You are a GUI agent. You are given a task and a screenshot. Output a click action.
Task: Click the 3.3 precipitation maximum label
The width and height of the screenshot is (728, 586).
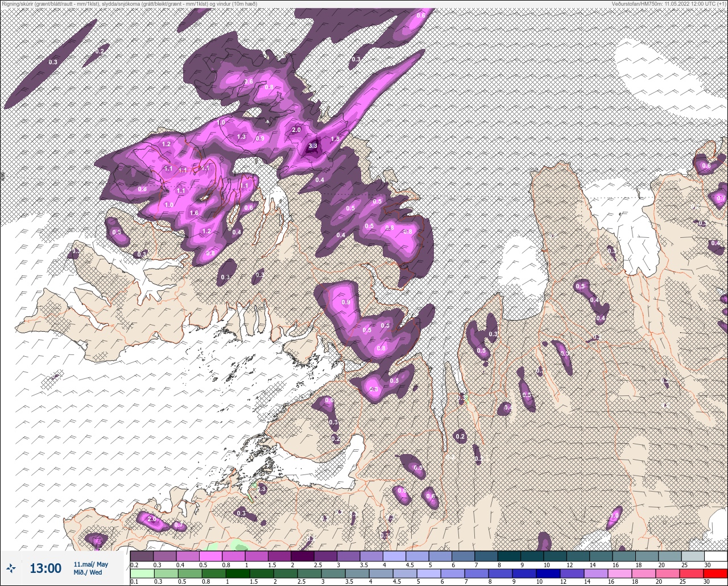click(x=313, y=146)
